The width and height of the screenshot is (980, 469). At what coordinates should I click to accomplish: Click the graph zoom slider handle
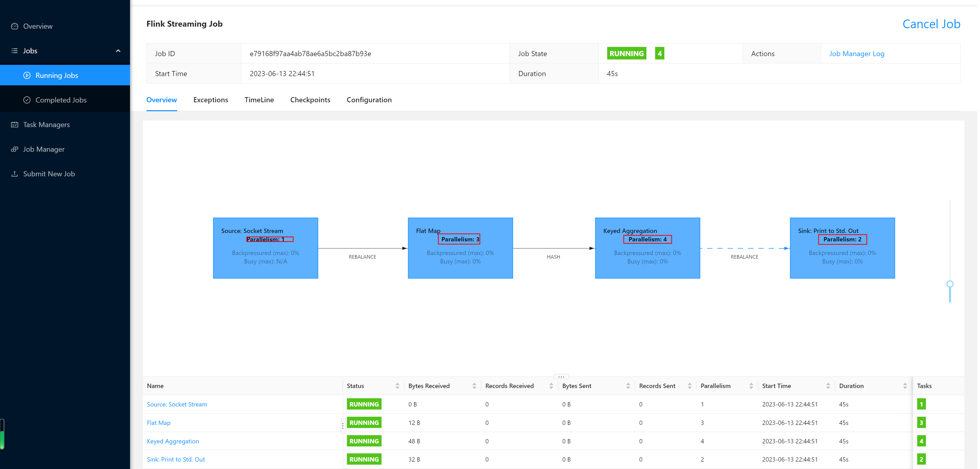pyautogui.click(x=949, y=284)
